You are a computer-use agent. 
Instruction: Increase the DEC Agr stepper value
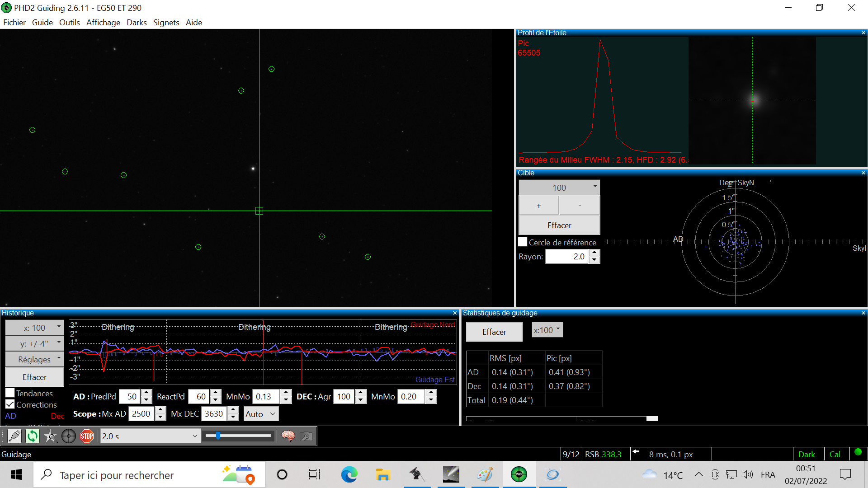[361, 393]
